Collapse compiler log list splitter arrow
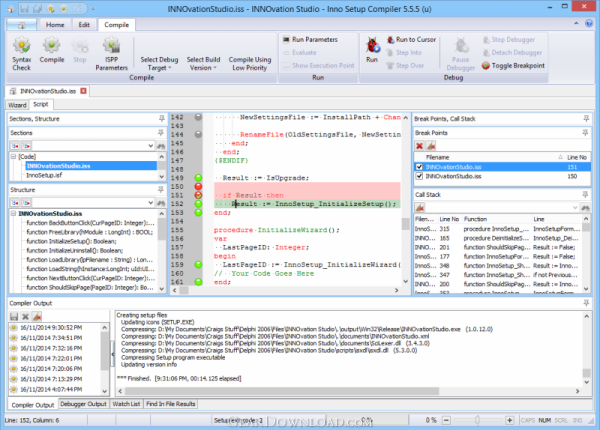The image size is (600, 430). coord(112,354)
